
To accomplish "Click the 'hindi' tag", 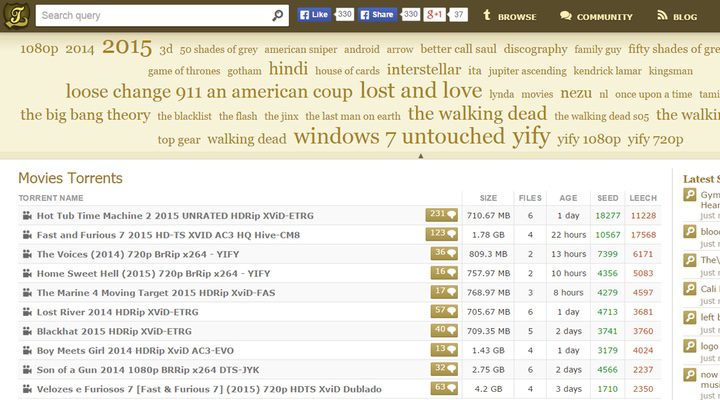I will click(x=288, y=69).
